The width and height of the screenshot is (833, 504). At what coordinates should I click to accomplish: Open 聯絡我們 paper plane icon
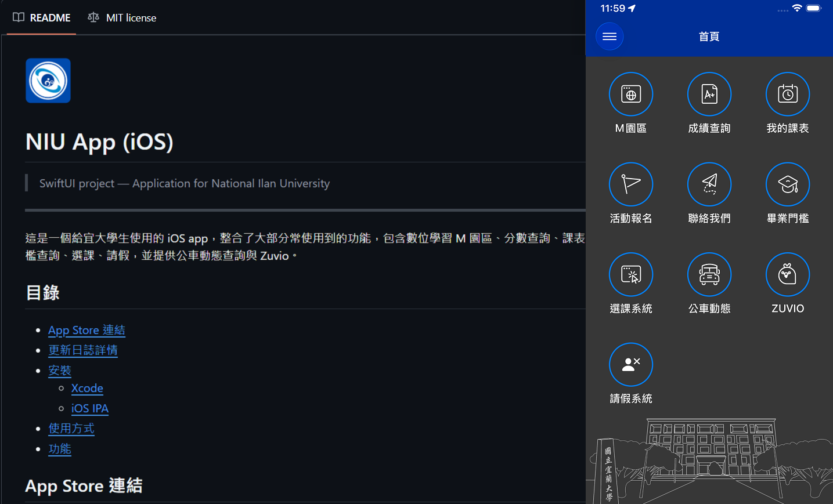tap(709, 184)
